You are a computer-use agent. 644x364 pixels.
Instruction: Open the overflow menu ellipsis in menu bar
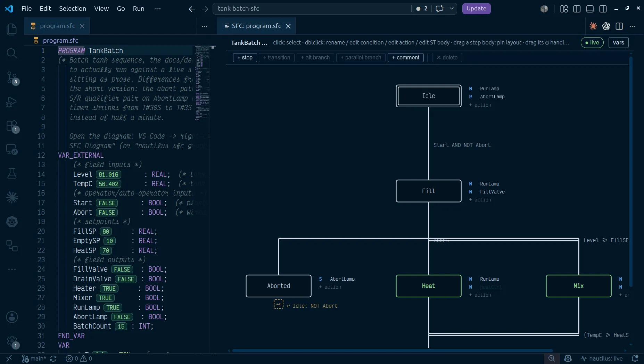point(158,9)
